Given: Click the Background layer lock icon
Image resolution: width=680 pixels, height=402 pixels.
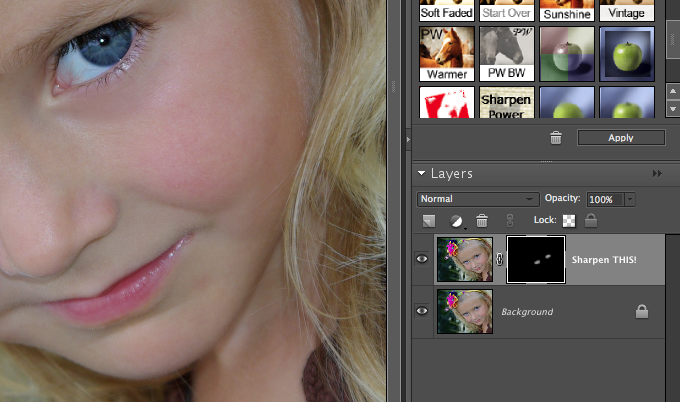Looking at the screenshot, I should (x=642, y=311).
